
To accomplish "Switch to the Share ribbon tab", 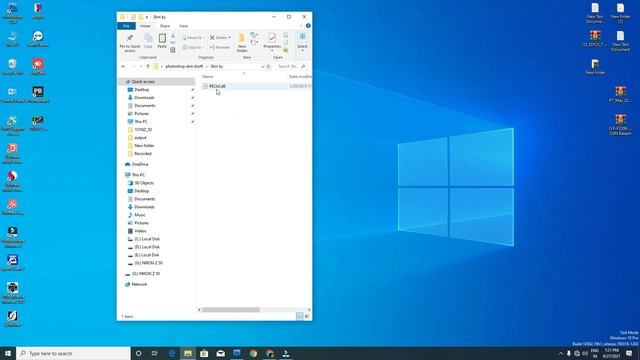I will tap(164, 26).
